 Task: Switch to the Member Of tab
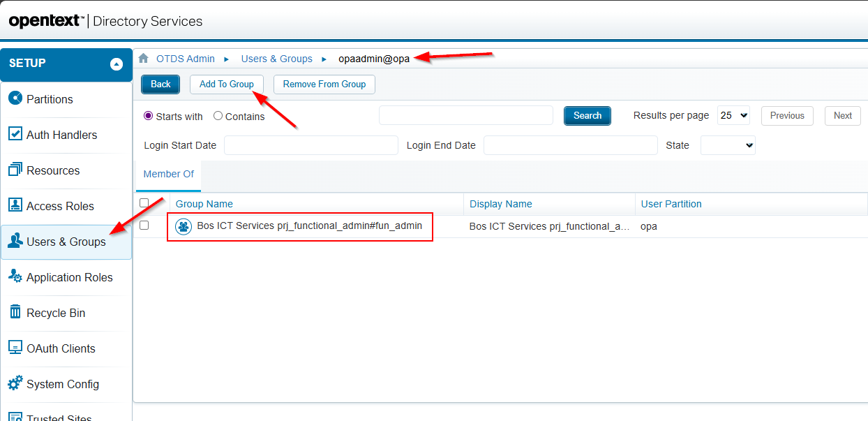click(168, 174)
